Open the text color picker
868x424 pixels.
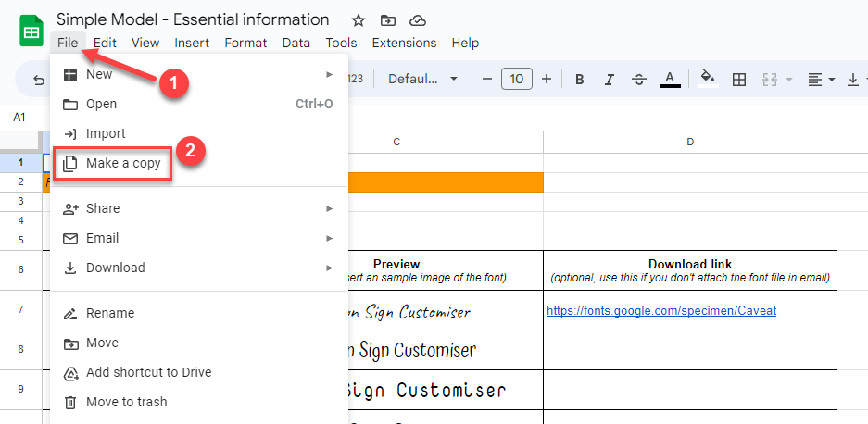pos(671,80)
